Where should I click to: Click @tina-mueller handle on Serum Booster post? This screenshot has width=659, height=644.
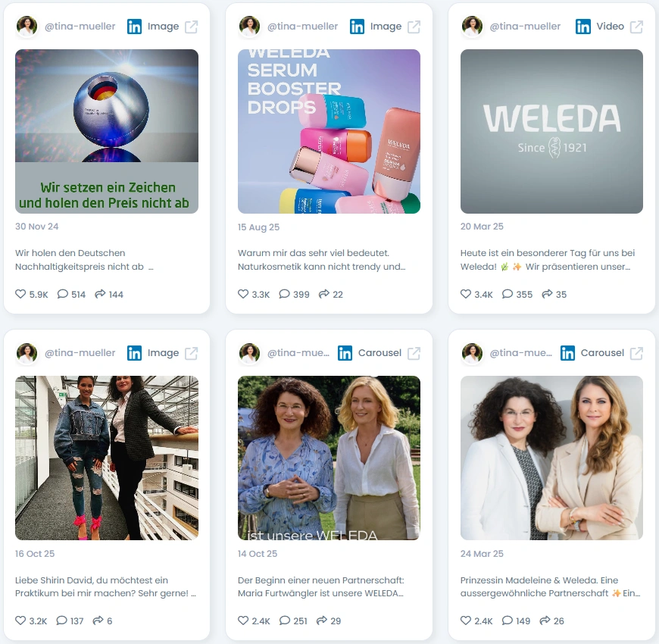pyautogui.click(x=302, y=27)
